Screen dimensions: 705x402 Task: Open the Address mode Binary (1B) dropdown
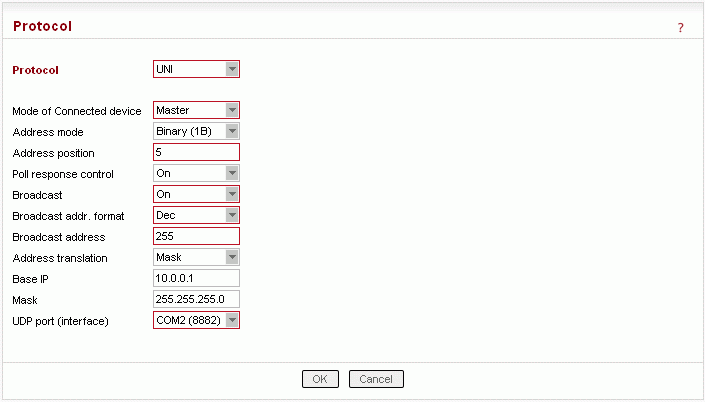point(196,131)
